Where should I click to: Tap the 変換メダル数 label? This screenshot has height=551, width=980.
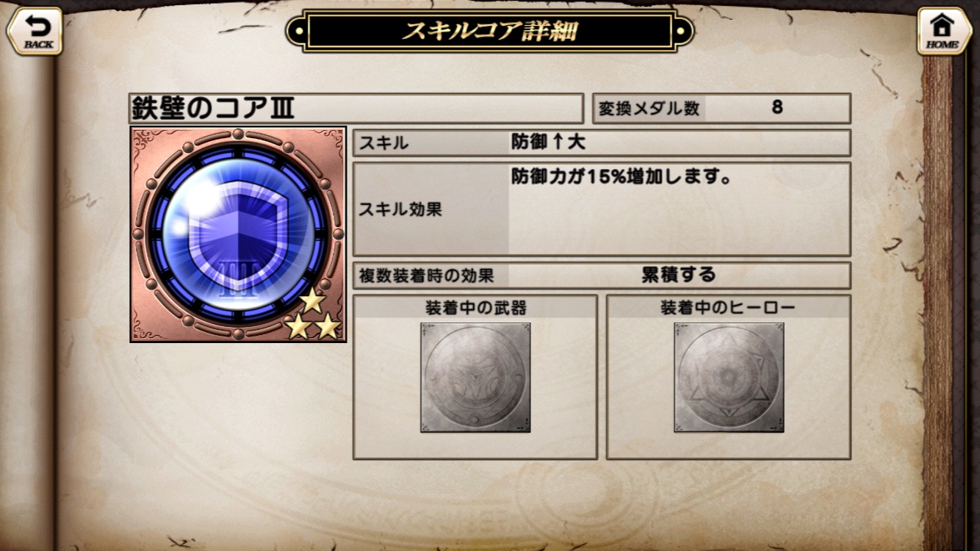click(649, 108)
